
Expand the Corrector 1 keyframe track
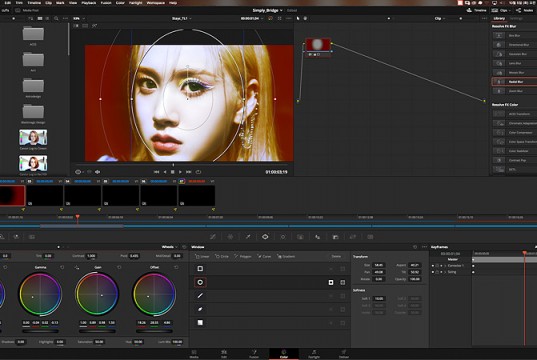[445, 265]
